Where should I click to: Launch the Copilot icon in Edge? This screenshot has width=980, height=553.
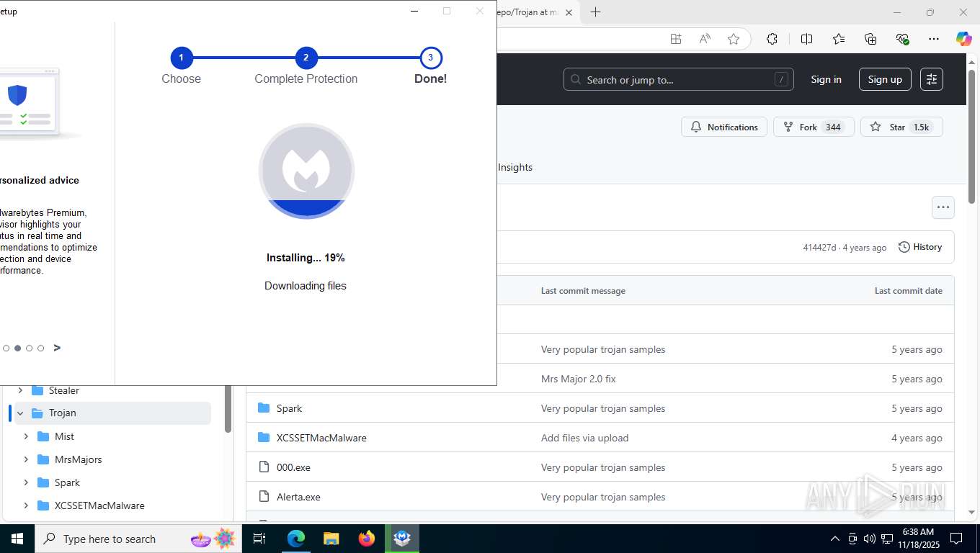click(963, 39)
